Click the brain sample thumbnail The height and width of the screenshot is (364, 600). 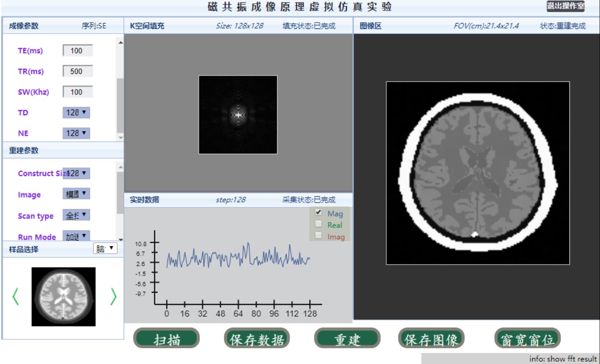pyautogui.click(x=63, y=296)
